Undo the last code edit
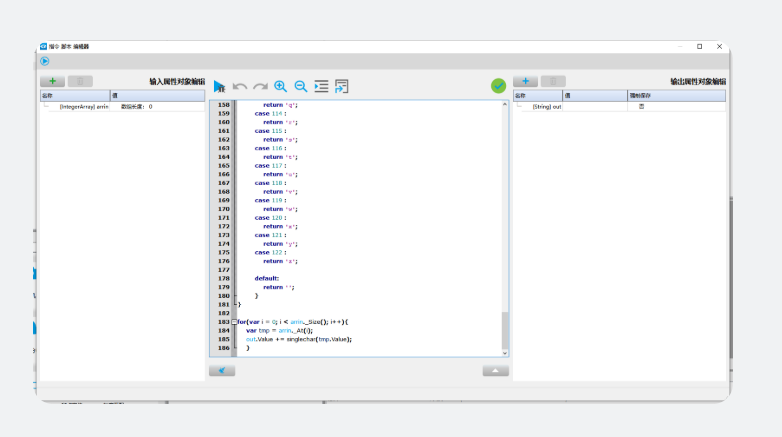 tap(240, 87)
